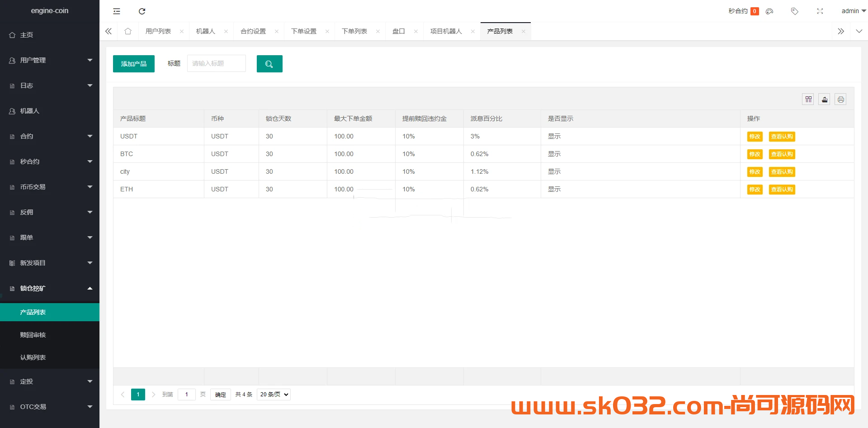Close the 项目机器人 tab

tap(473, 31)
